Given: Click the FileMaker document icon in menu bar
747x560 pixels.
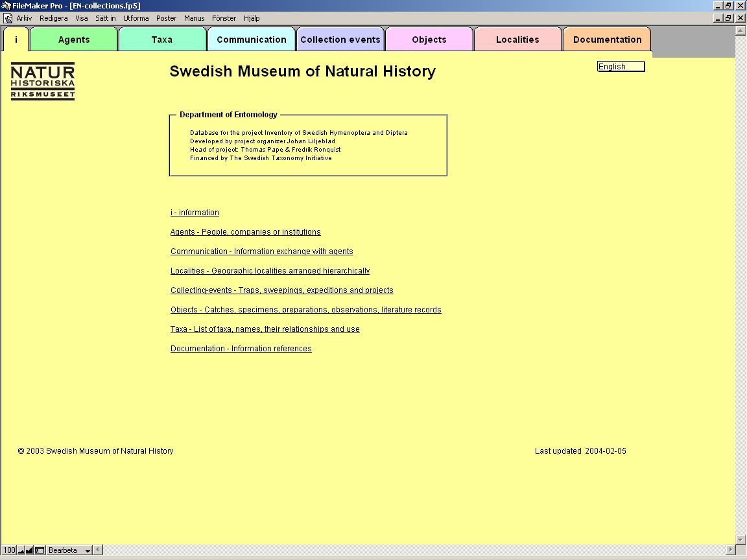Looking at the screenshot, I should [x=8, y=18].
